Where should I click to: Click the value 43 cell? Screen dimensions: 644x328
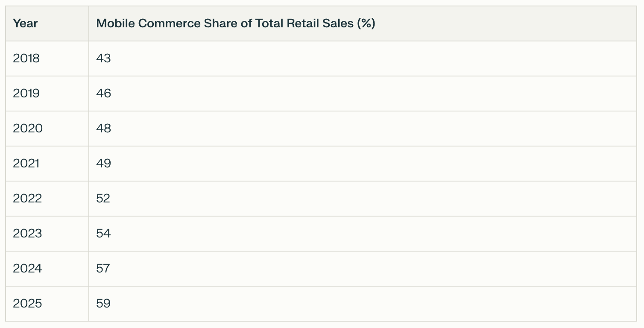(x=363, y=59)
